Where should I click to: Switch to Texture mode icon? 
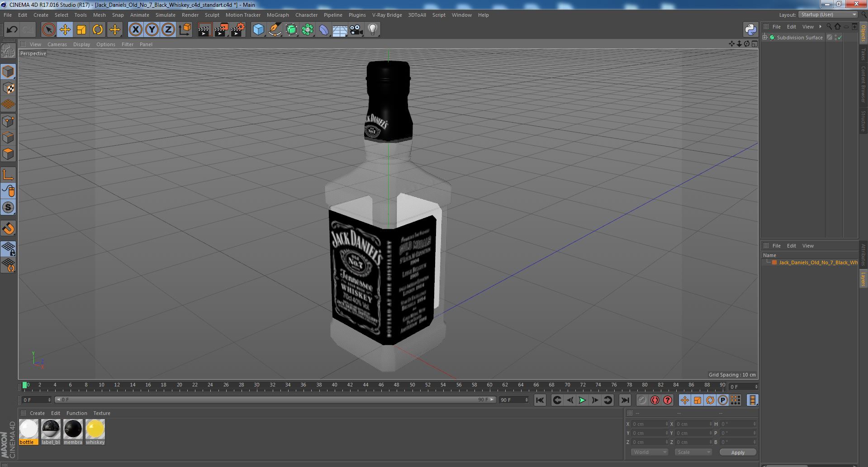pos(8,88)
